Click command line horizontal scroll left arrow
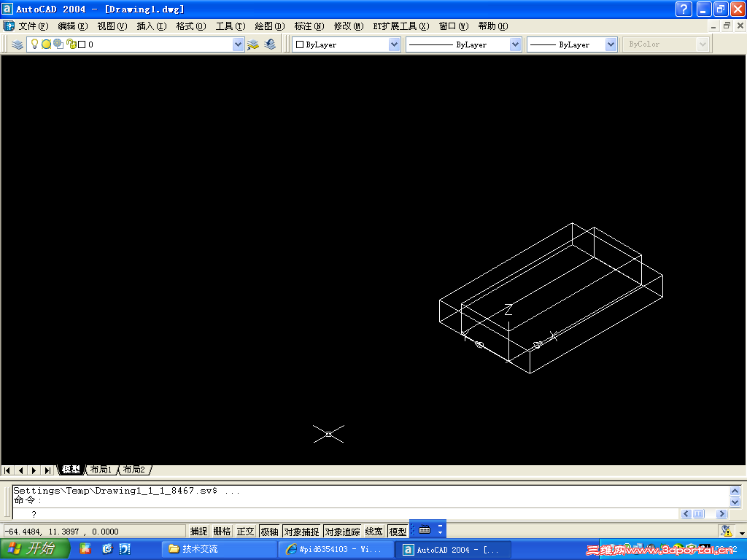 point(686,514)
